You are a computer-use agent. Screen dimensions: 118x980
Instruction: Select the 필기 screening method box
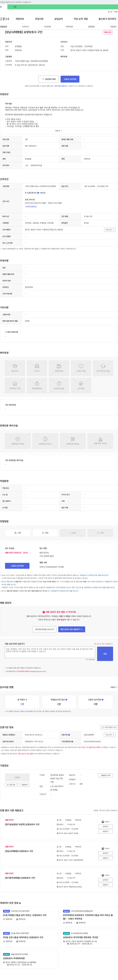pos(73,533)
